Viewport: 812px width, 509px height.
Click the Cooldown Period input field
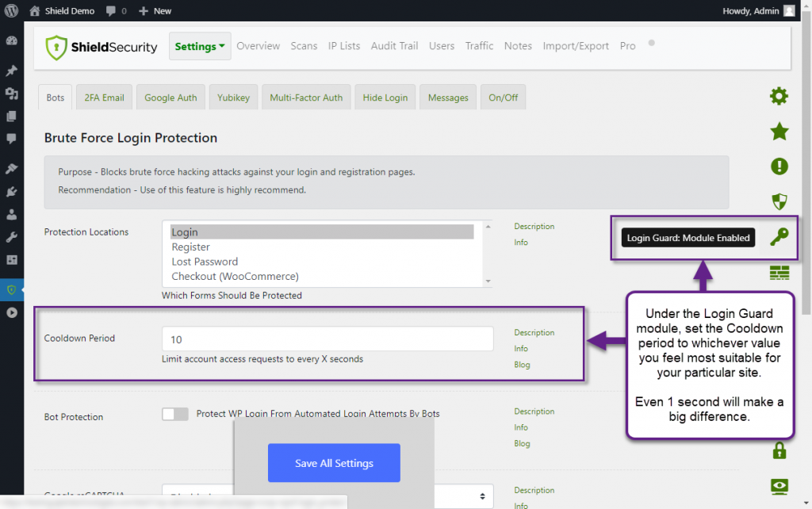pos(327,339)
